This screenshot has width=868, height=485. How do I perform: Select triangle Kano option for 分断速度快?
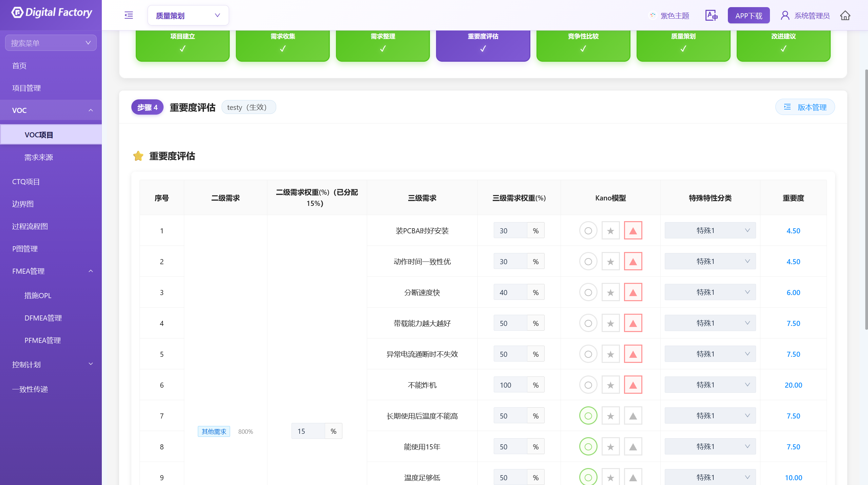point(633,292)
